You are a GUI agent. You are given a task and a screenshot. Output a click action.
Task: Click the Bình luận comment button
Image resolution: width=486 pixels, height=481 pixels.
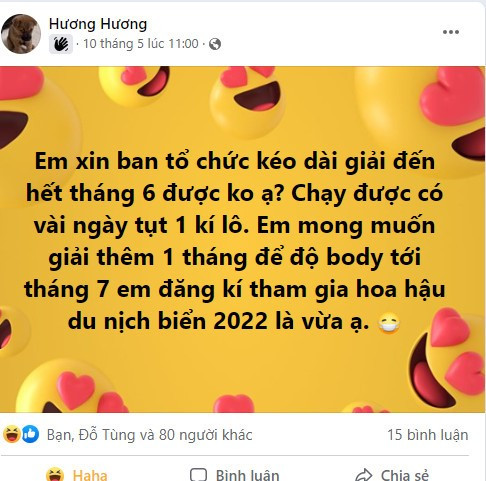235,475
